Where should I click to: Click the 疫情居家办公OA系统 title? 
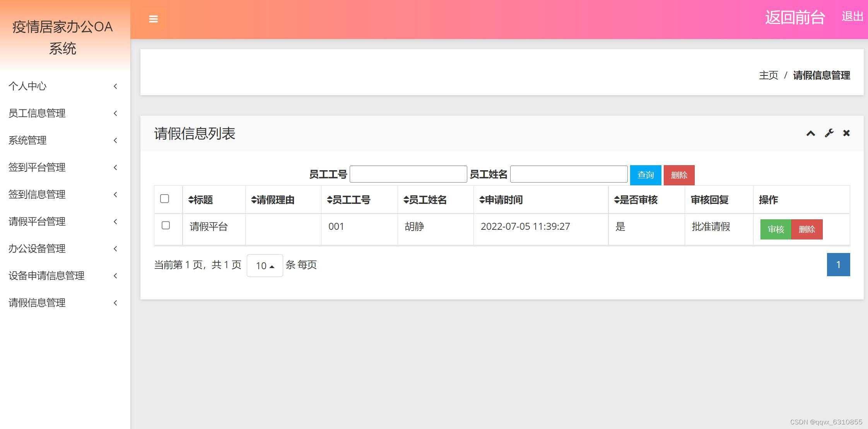63,38
